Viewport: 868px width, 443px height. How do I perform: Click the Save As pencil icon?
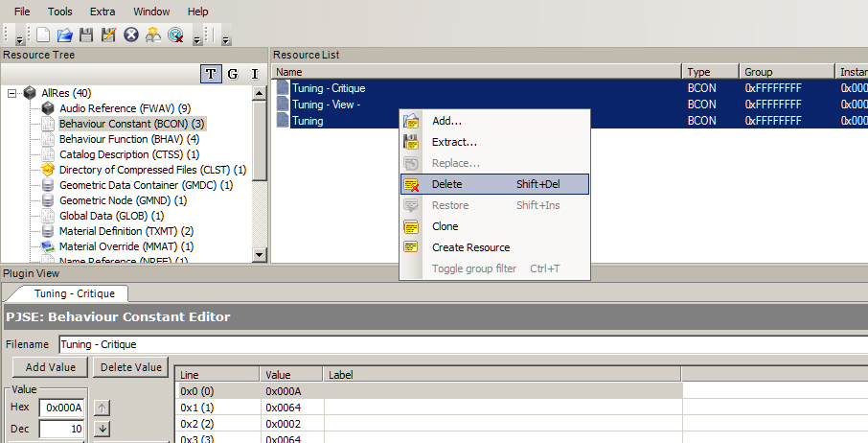[x=108, y=35]
